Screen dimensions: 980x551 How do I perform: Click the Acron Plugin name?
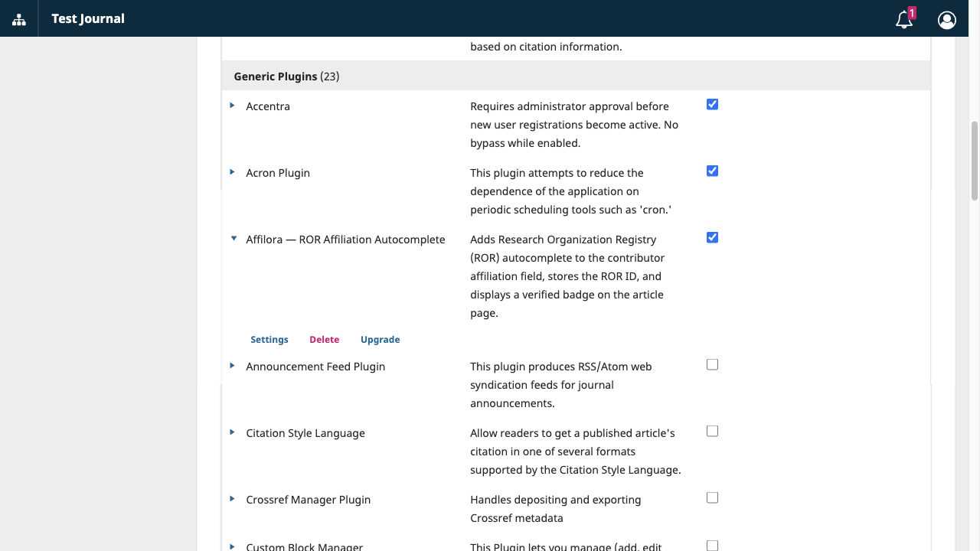coord(278,173)
